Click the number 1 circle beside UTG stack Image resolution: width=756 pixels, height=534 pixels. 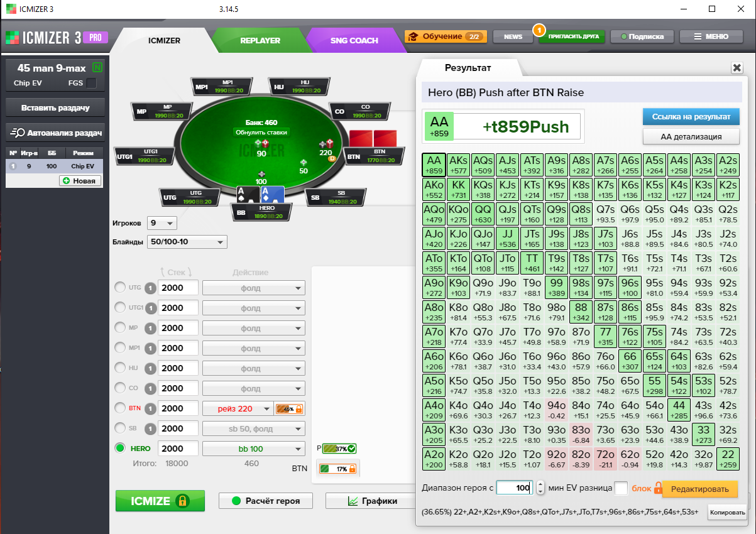point(150,288)
